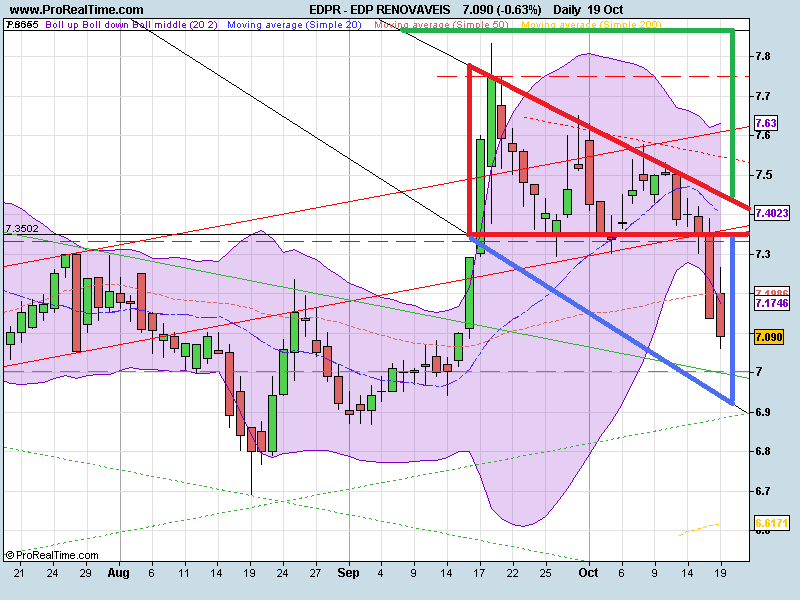Click the blue 7.1746 moving average tag
Screen dimensions: 800x600
(x=771, y=303)
